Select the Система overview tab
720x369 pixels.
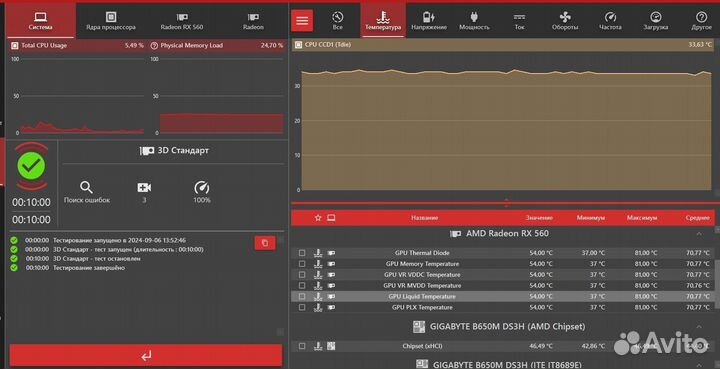40,21
